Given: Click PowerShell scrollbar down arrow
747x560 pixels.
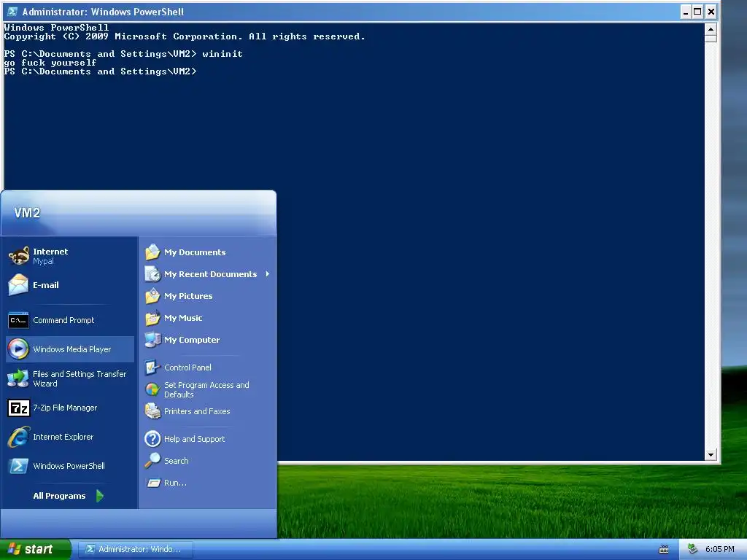Looking at the screenshot, I should 711,455.
